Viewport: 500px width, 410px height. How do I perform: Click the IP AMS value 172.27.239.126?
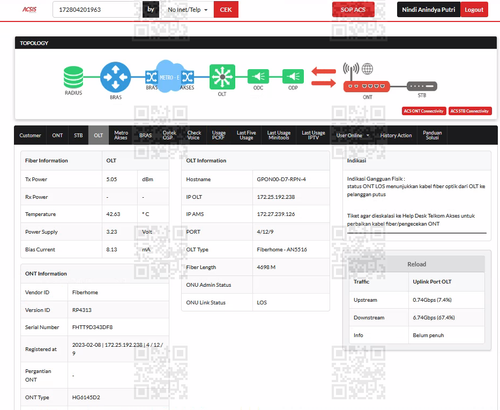click(276, 214)
